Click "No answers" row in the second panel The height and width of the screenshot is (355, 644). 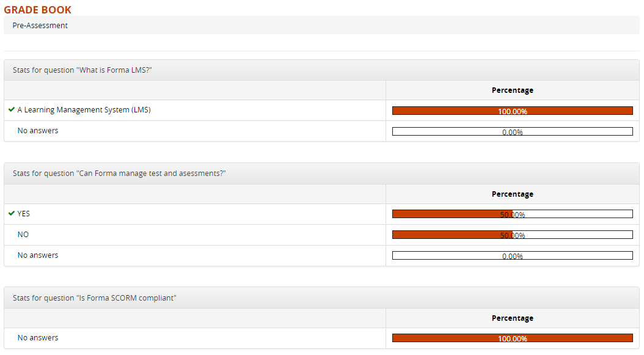point(38,255)
